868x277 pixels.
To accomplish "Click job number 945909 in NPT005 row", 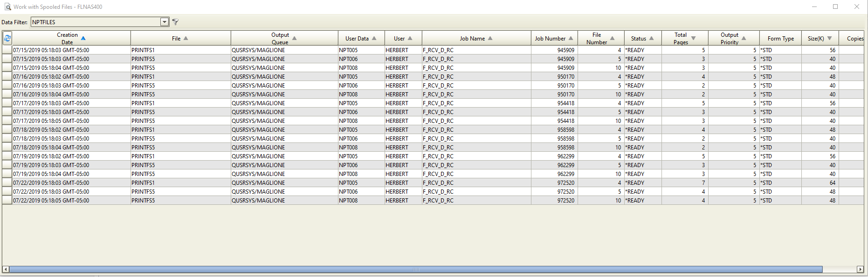I will click(566, 50).
